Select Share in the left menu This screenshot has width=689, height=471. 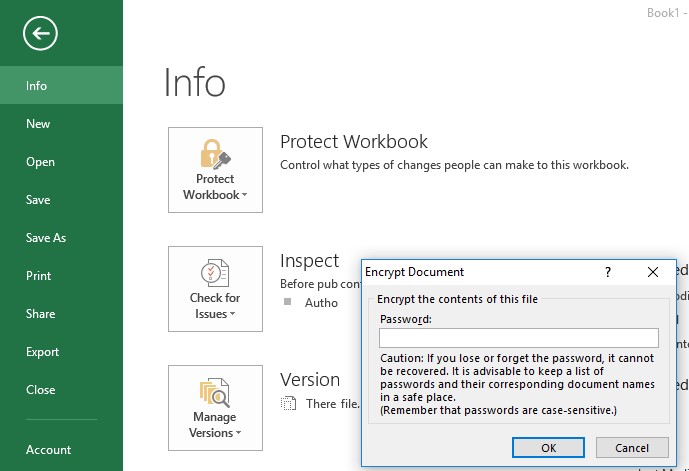click(40, 314)
